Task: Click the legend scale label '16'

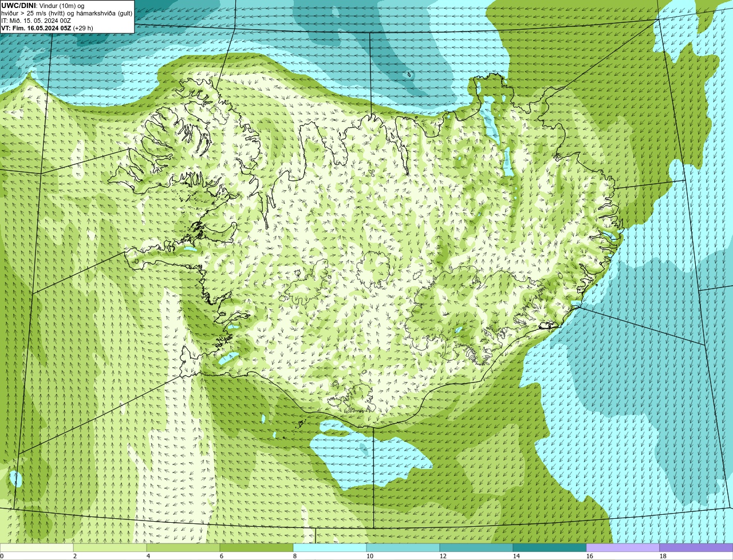Action: [590, 556]
